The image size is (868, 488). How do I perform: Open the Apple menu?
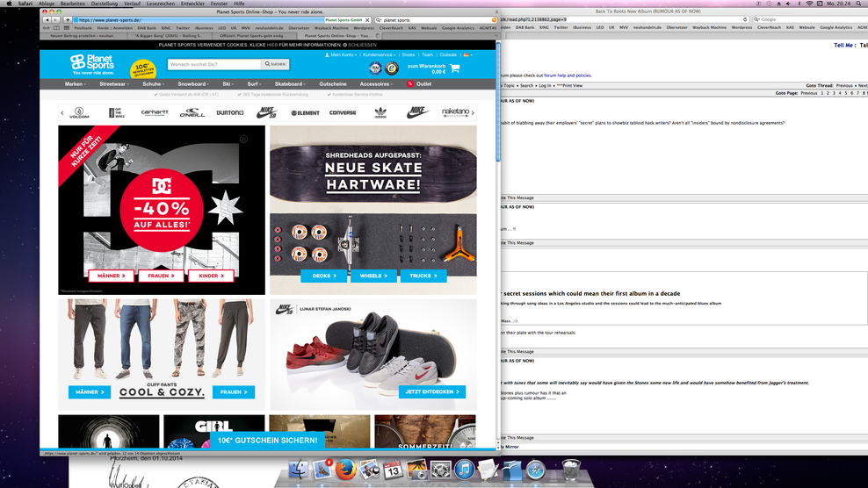click(x=8, y=4)
